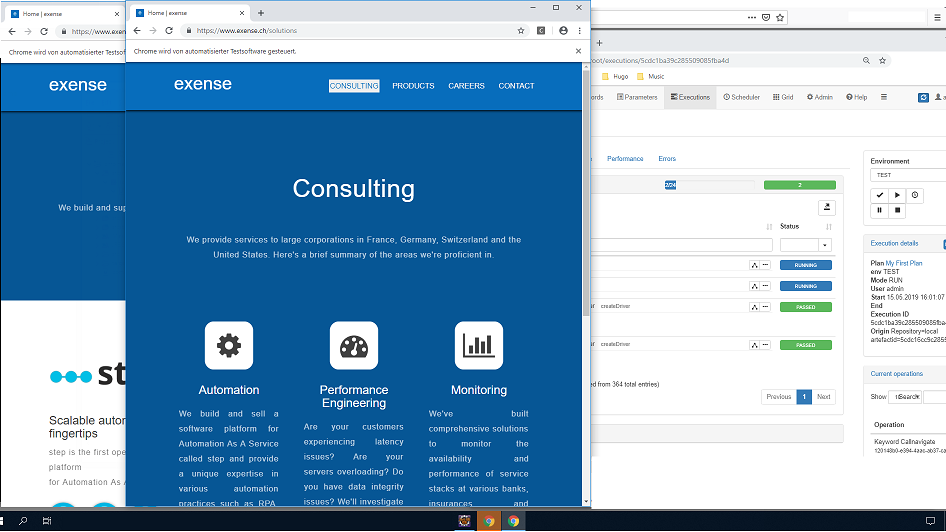Viewport: 946px width, 532px height.
Task: Switch to the Admin tab in step
Action: 819,97
